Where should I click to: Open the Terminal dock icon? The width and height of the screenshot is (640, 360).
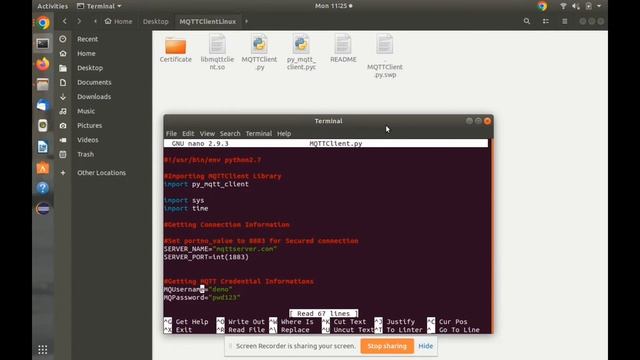pyautogui.click(x=43, y=44)
